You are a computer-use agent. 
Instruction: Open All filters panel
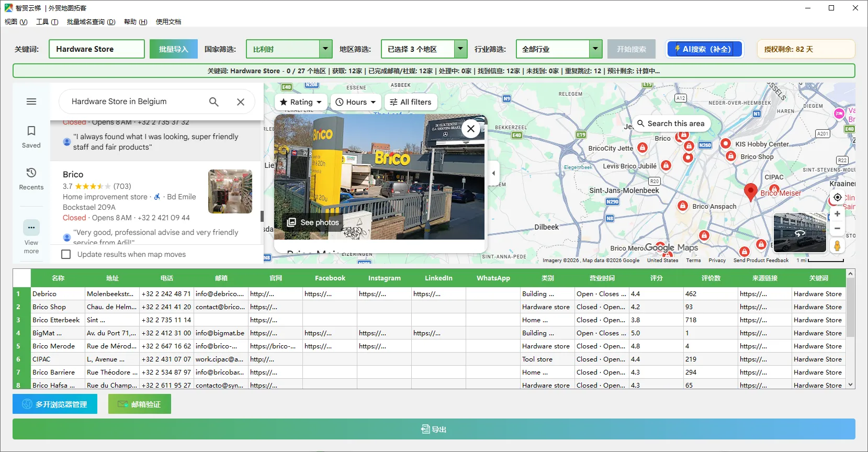[411, 102]
